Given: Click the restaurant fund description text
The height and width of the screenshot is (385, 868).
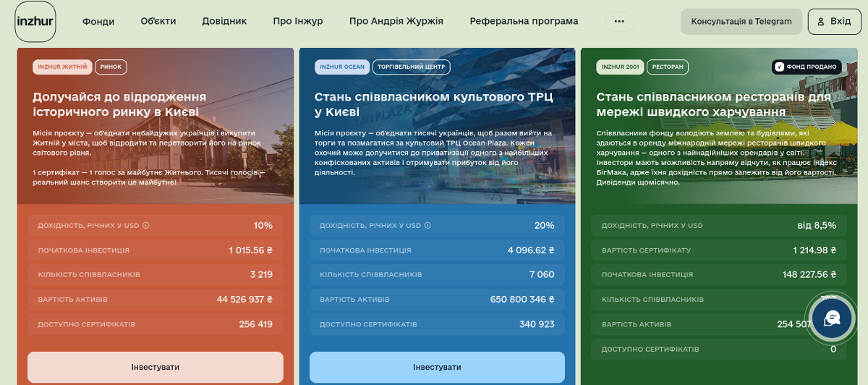Looking at the screenshot, I should 717,158.
